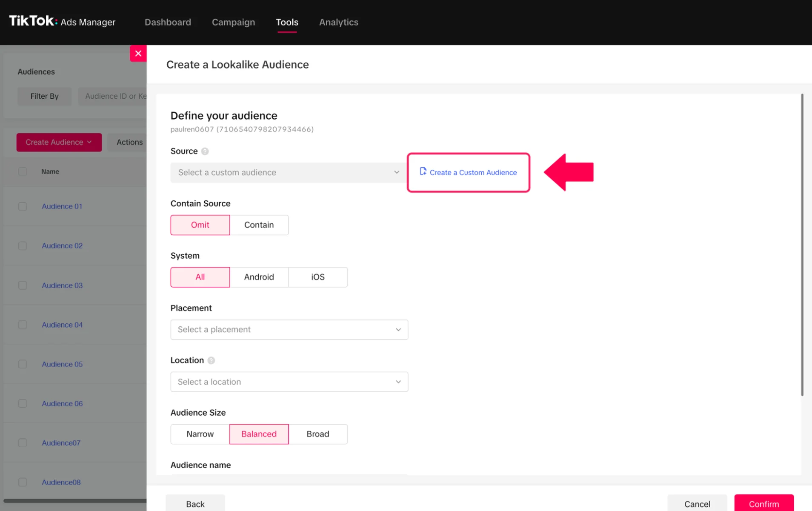This screenshot has height=511, width=812.
Task: Click the Create a Custom Audience document icon
Action: pyautogui.click(x=423, y=171)
